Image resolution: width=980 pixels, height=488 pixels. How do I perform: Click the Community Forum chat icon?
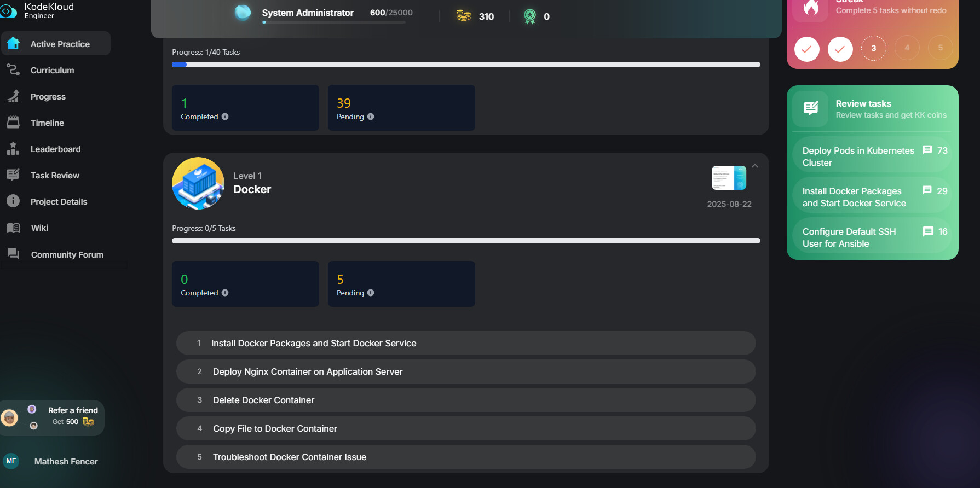13,254
